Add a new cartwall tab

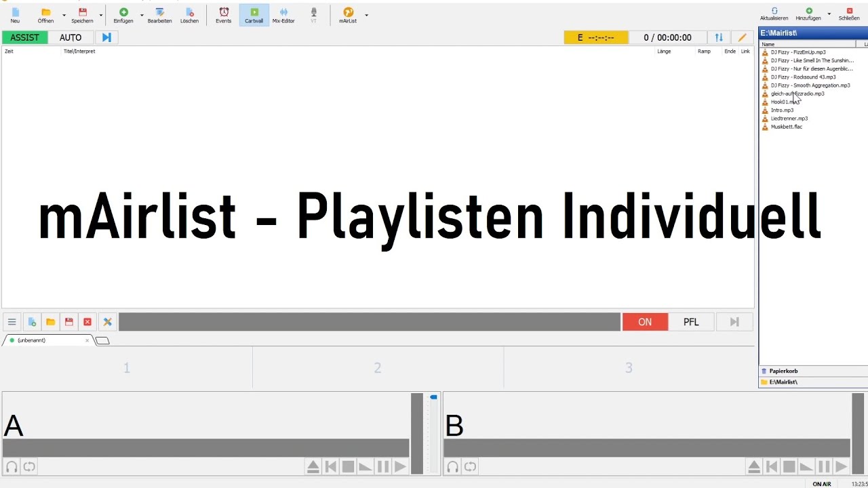[x=102, y=341]
